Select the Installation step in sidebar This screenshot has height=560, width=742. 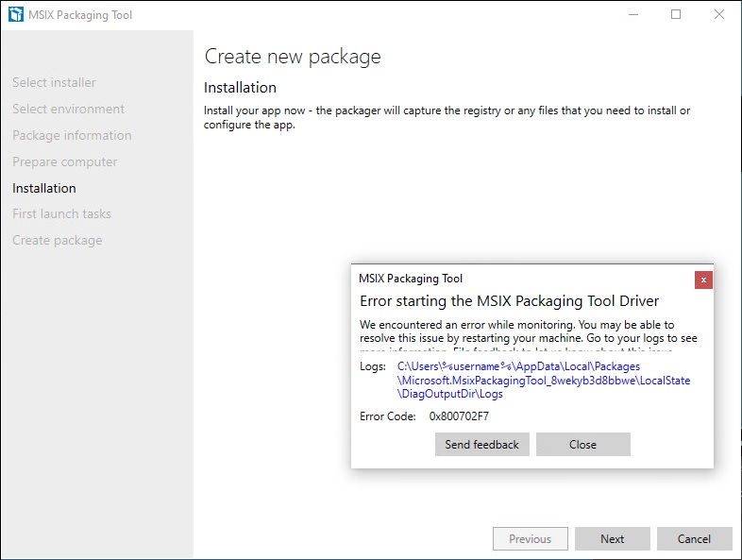click(44, 189)
